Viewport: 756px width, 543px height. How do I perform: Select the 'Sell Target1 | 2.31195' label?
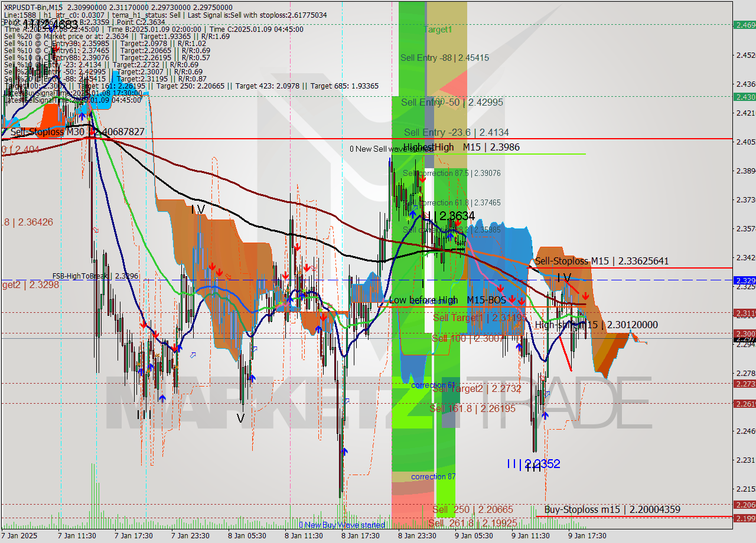point(480,318)
